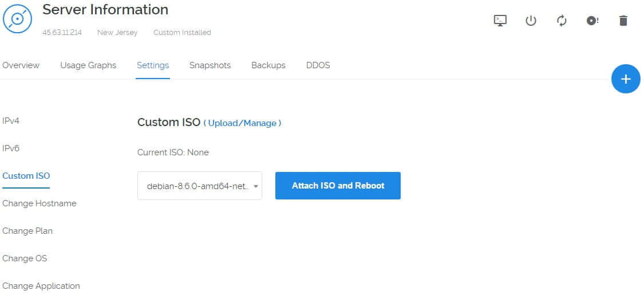
Task: Open the DDOS tab
Action: 318,65
